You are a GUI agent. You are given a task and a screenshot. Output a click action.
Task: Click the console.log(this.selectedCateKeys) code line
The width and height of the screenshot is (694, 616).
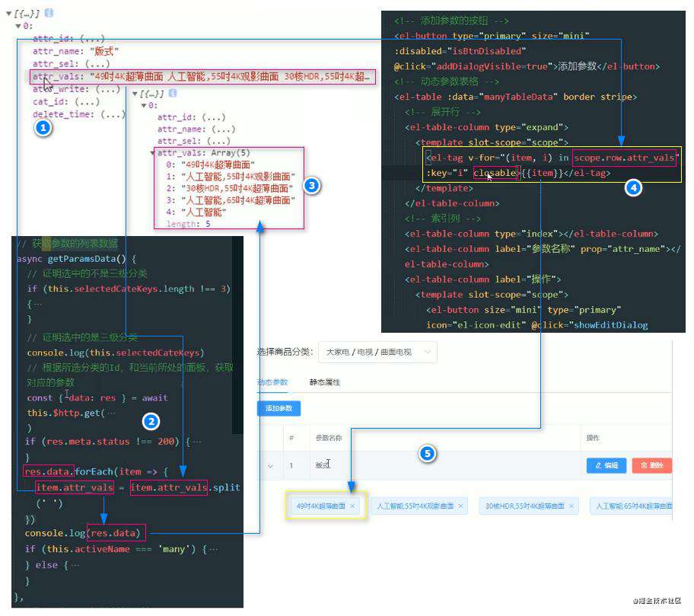click(x=116, y=353)
